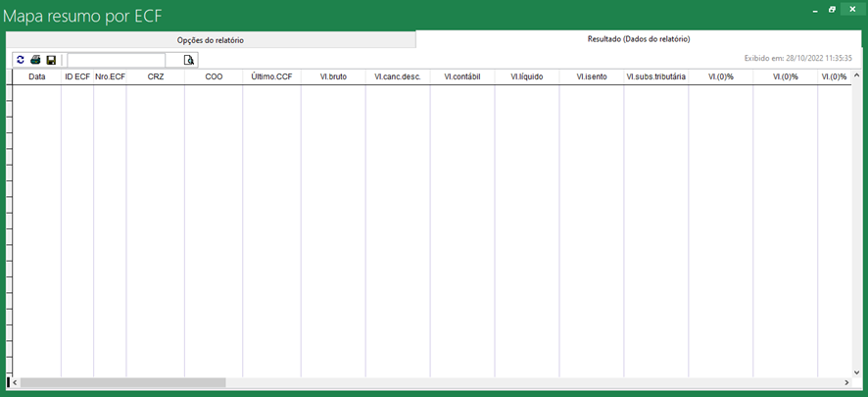Open Resultado (Dados do relatório) tab

(x=639, y=39)
